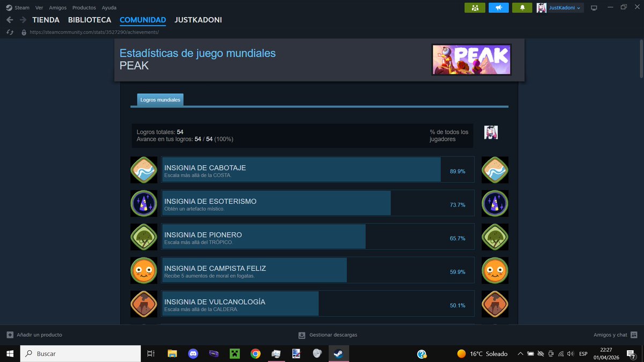Go to the BIBLIOTECA section

pos(90,20)
